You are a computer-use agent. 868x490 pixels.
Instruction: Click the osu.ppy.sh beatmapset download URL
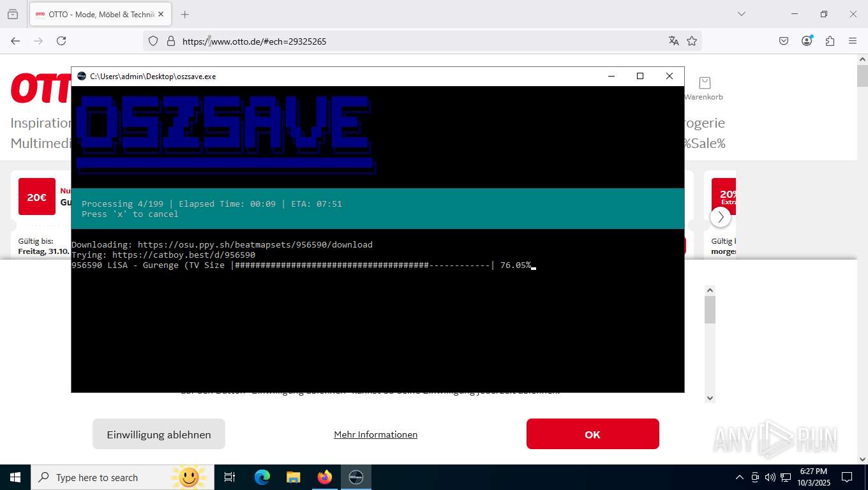coord(255,244)
